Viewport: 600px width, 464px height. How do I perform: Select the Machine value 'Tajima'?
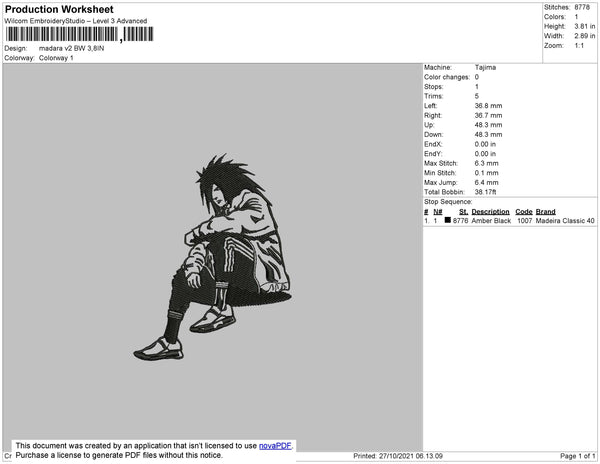pos(485,67)
